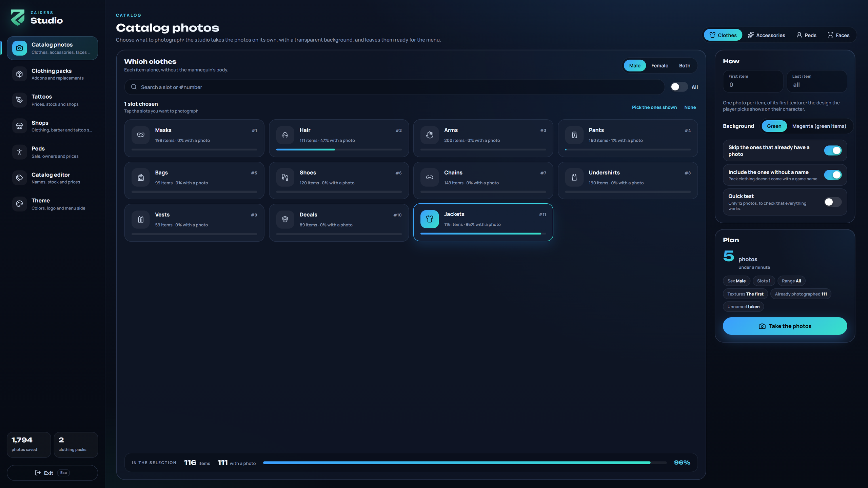Select the Theme palette icon

click(19, 204)
